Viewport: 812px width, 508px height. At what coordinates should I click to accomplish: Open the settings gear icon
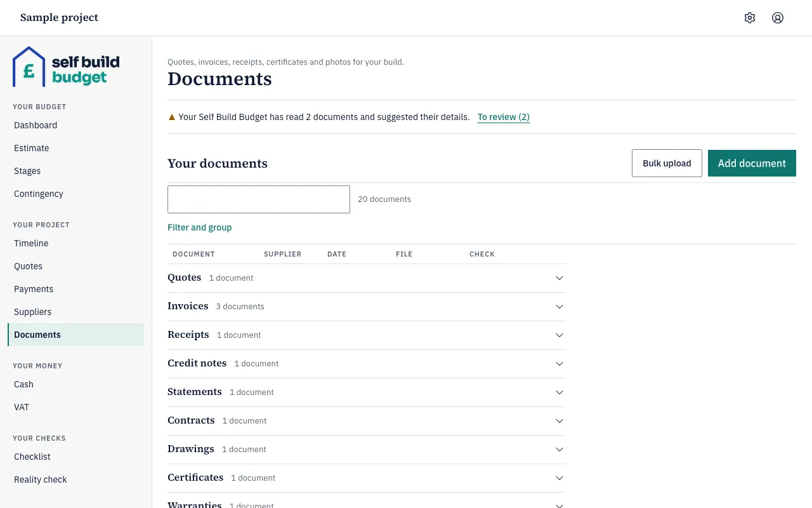750,18
